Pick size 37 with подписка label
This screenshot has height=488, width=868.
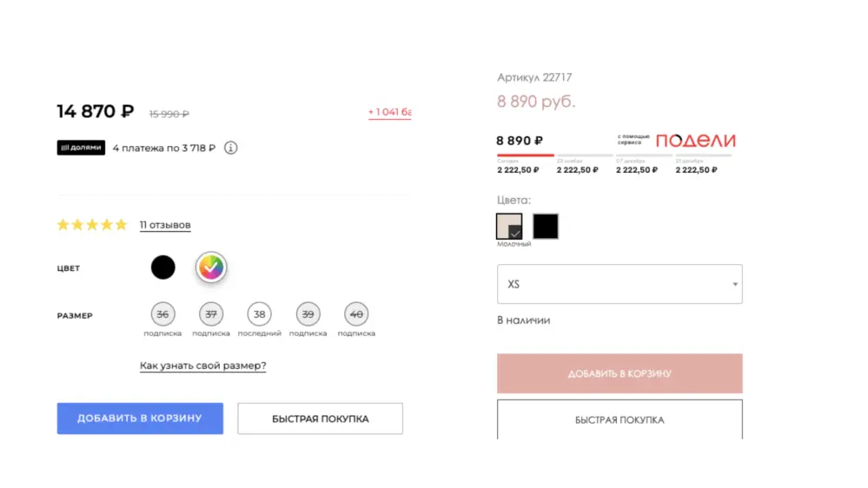pos(211,314)
